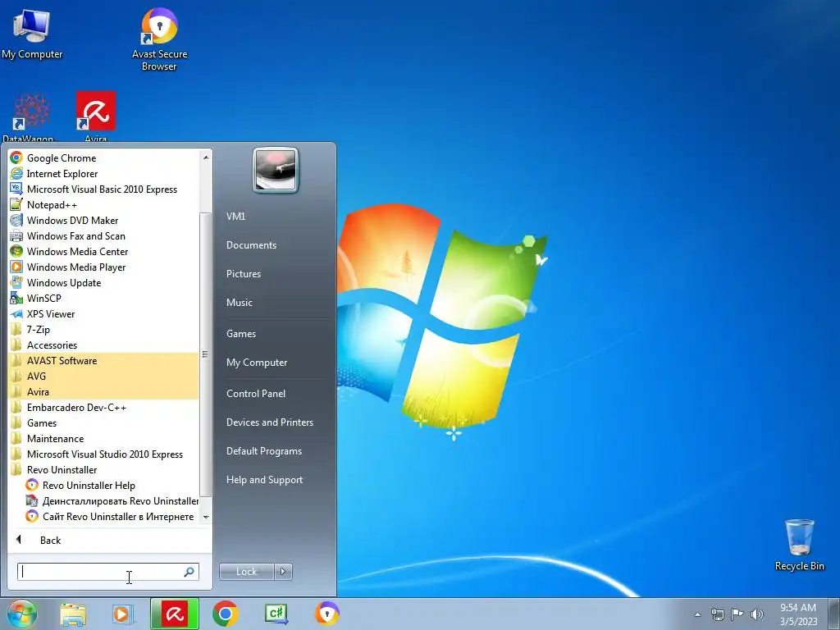The width and height of the screenshot is (840, 630).
Task: Switch to Avira in the taskbar
Action: tap(175, 614)
